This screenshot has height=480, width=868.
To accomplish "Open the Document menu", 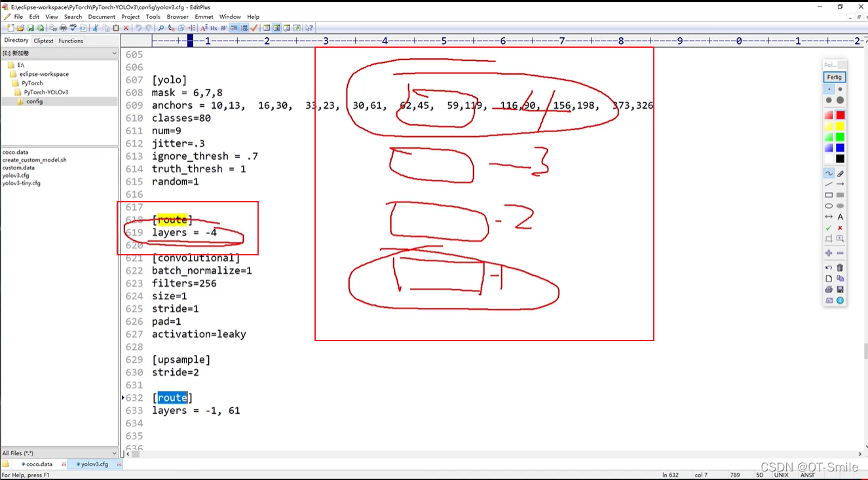I will tap(102, 16).
